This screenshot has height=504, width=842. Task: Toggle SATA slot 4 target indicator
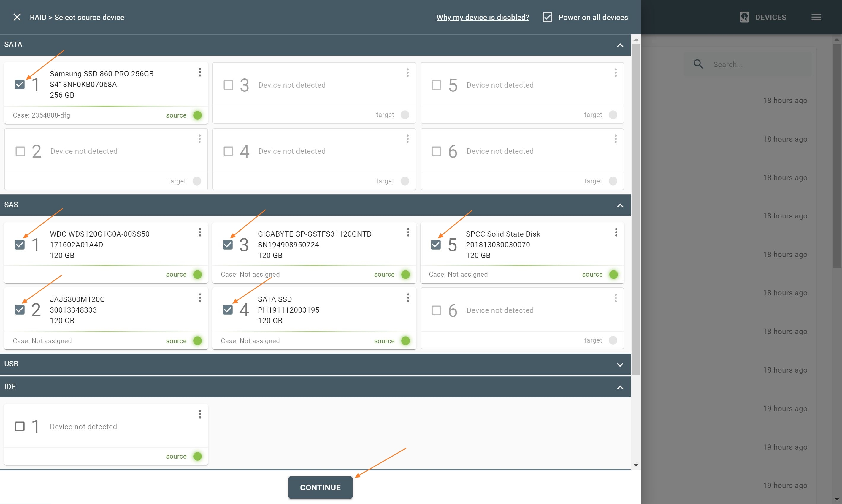(405, 181)
